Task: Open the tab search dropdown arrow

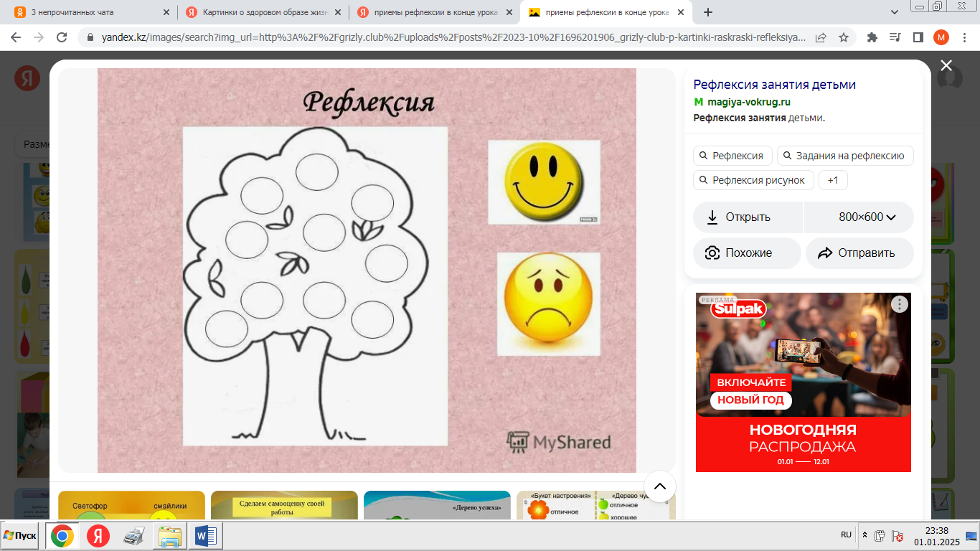Action: point(895,12)
